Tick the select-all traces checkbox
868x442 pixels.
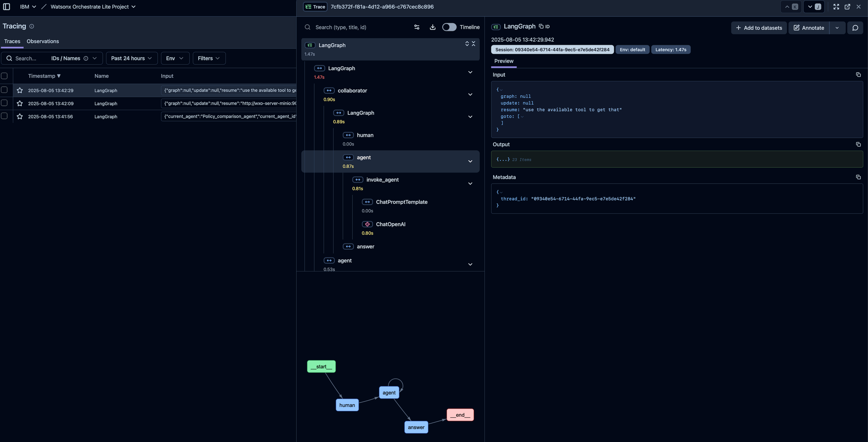[4, 76]
